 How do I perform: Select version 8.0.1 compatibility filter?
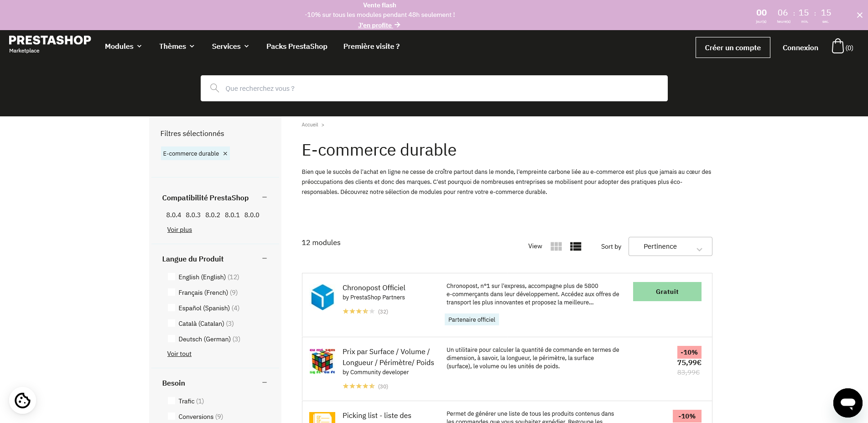pos(232,215)
